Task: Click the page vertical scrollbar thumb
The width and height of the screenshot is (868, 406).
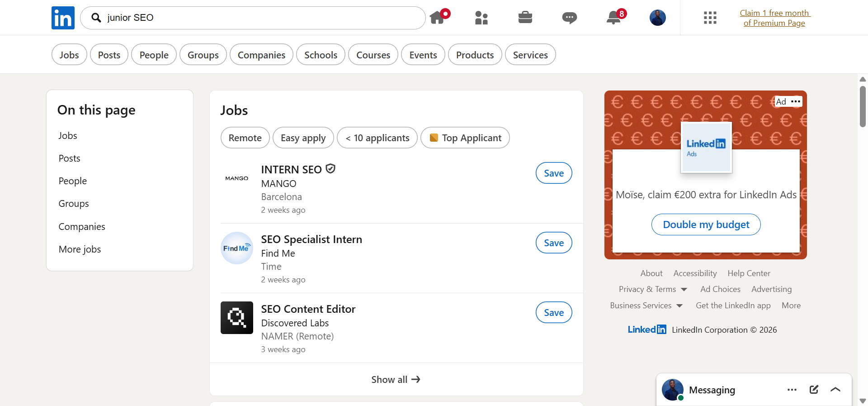Action: (863, 106)
